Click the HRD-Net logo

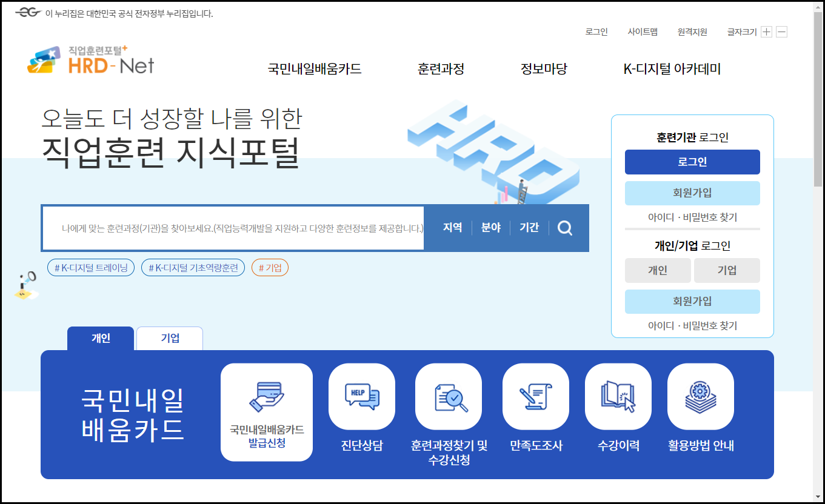point(91,60)
